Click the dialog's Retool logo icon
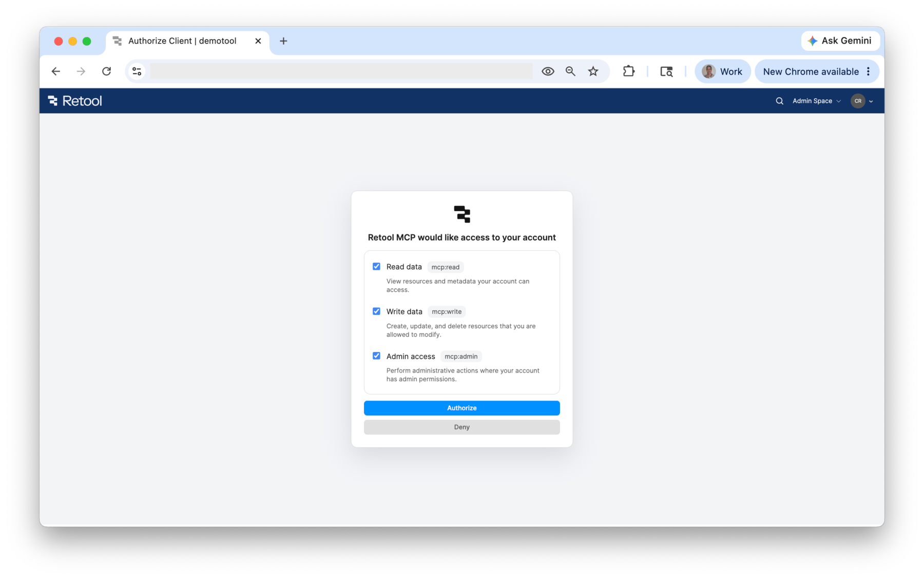Image resolution: width=924 pixels, height=579 pixels. (x=462, y=214)
